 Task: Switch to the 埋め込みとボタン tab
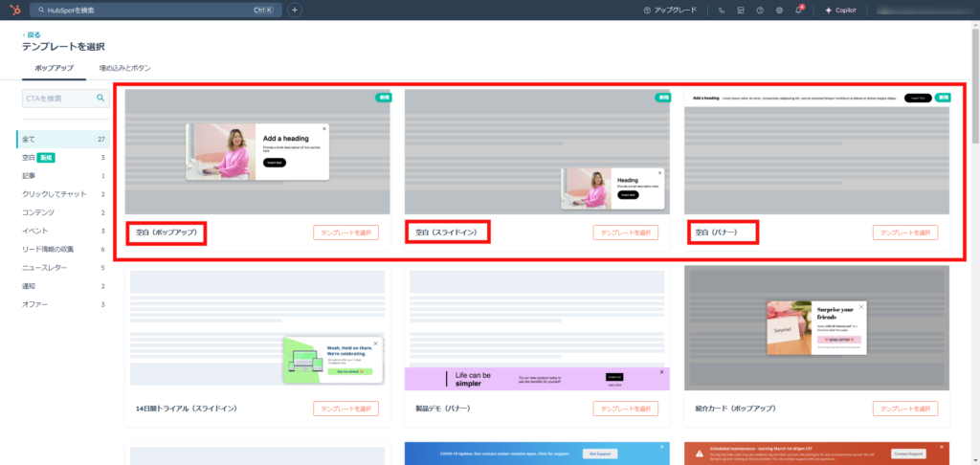[x=124, y=68]
